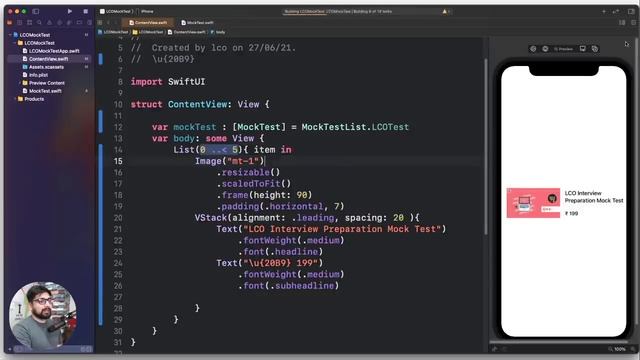This screenshot has width=640, height=360.
Task: Click the 100% canvas zoom level
Action: [620, 349]
